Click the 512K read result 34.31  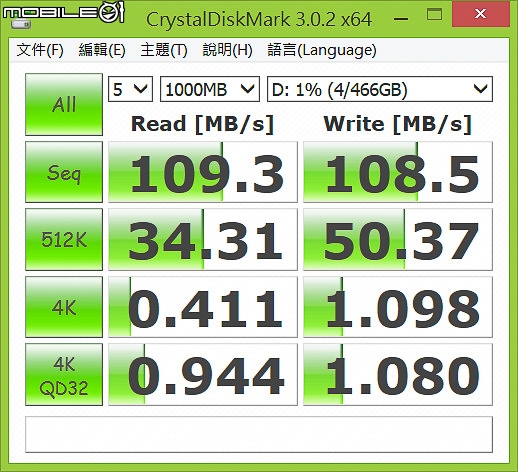pyautogui.click(x=203, y=239)
